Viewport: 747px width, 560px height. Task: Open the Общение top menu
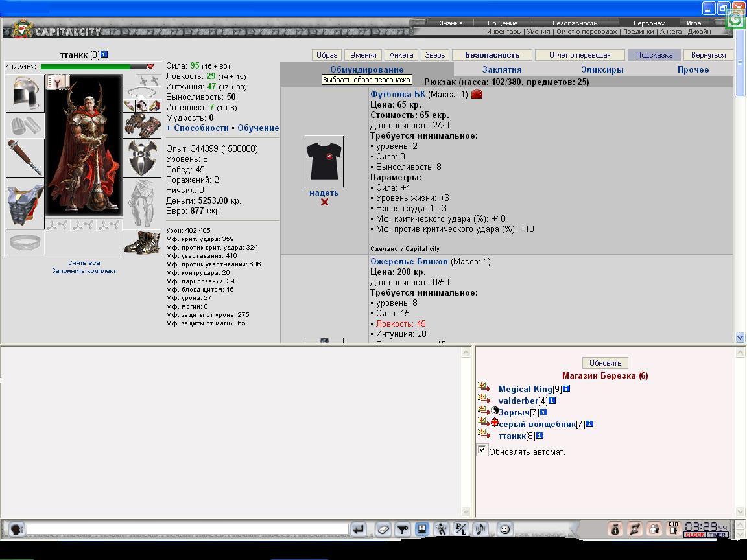point(503,23)
